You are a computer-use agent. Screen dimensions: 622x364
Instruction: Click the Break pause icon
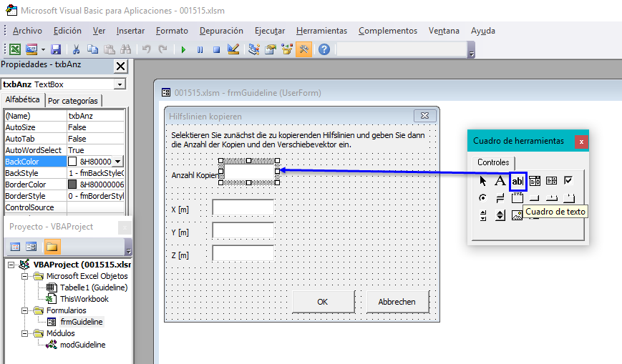200,49
